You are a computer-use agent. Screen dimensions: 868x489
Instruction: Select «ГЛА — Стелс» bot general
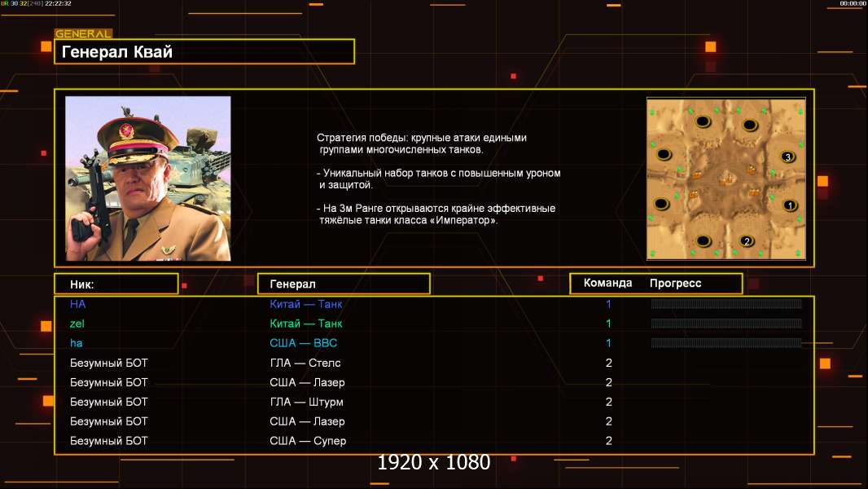[x=305, y=363]
